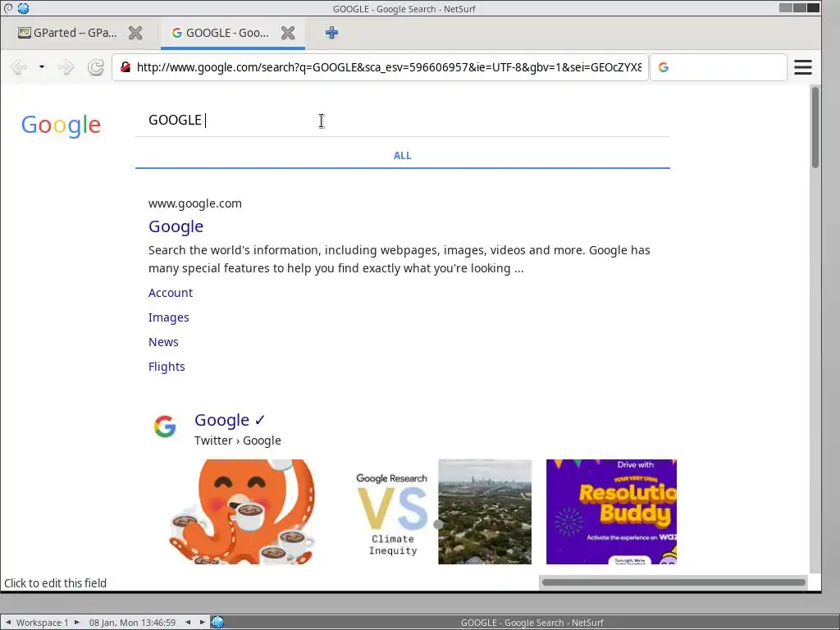Click the window menu icon at title bar left
The height and width of the screenshot is (630, 840).
tap(8, 8)
